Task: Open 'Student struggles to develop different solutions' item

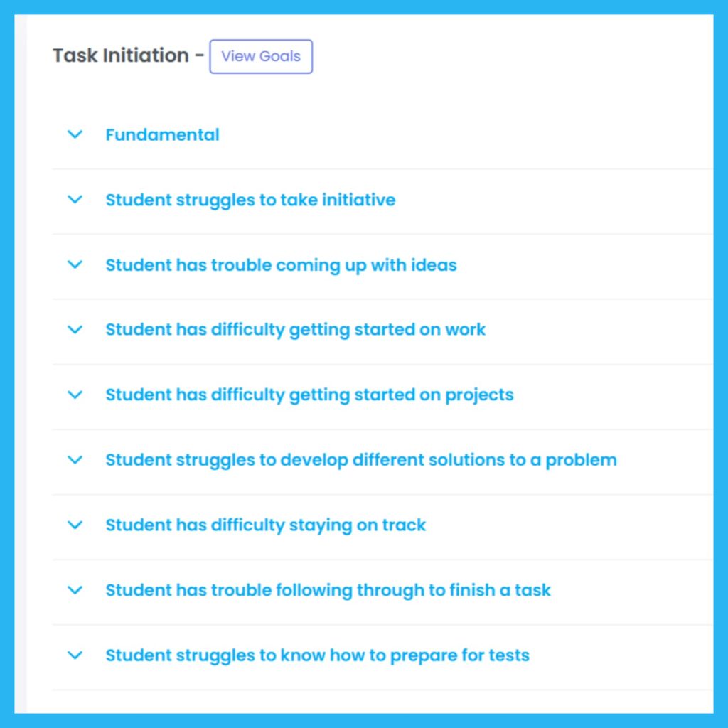Action: point(360,460)
